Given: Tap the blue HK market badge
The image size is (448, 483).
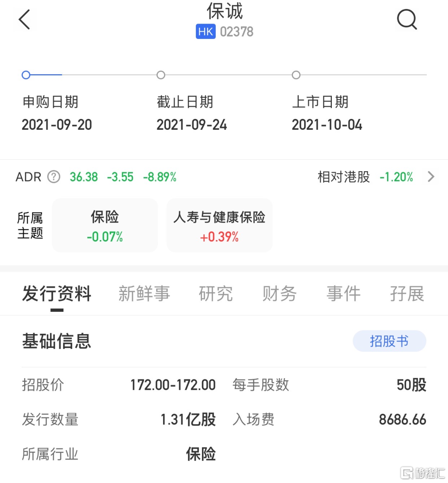Looking at the screenshot, I should (205, 32).
